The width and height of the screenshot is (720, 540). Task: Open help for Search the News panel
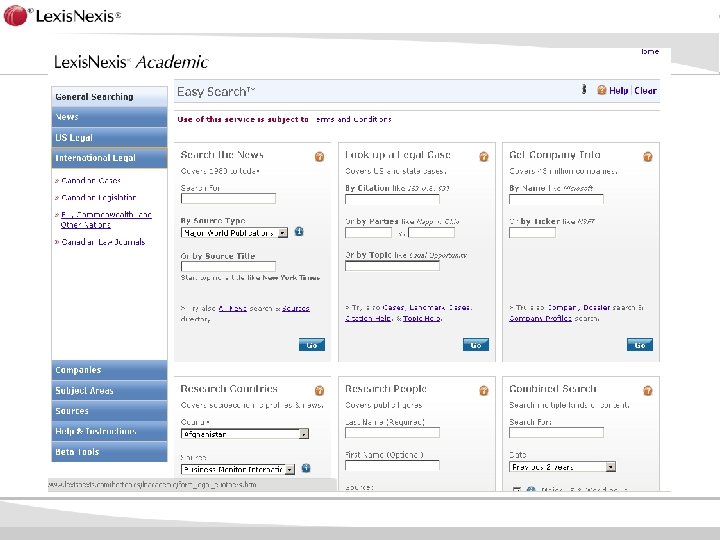pos(319,157)
